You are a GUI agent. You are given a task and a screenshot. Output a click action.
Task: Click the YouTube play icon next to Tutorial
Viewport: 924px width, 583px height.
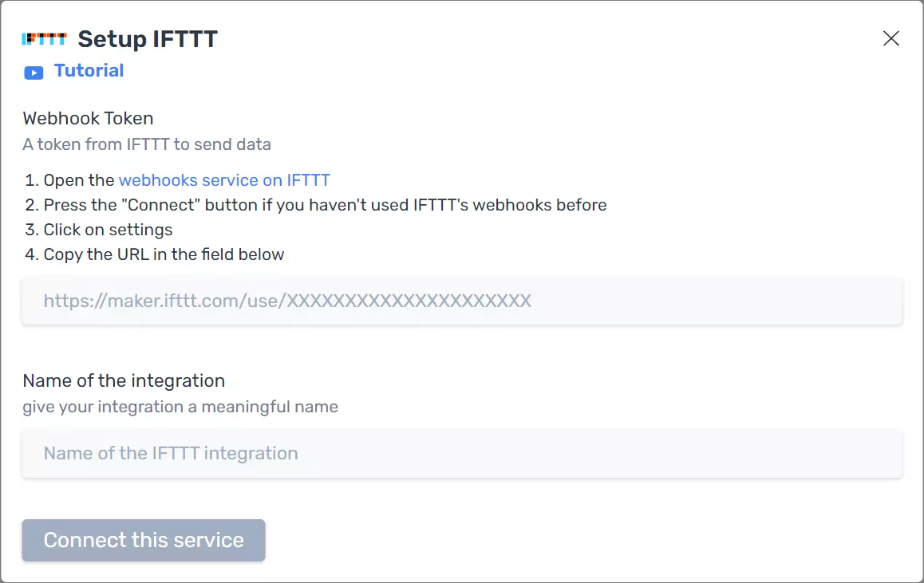[33, 72]
